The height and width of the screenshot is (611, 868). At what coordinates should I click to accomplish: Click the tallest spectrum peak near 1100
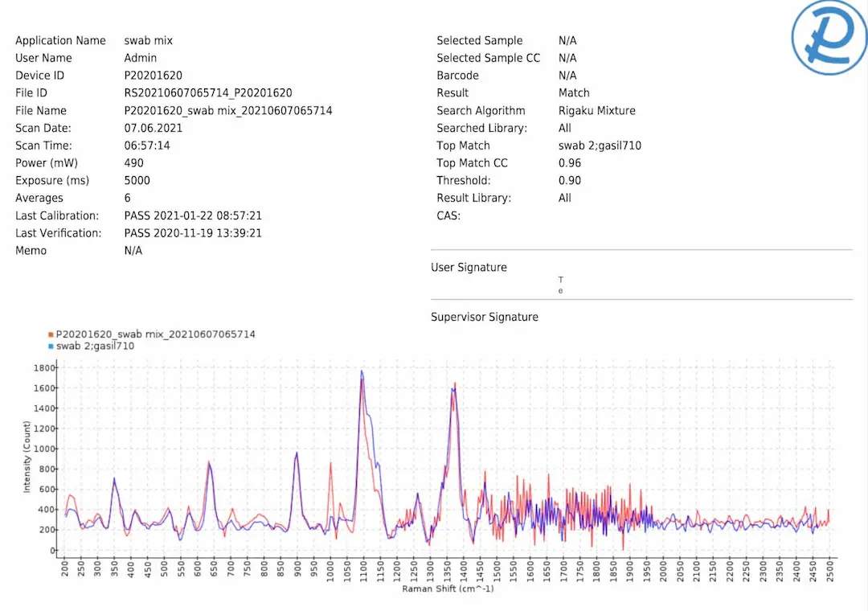pos(362,372)
